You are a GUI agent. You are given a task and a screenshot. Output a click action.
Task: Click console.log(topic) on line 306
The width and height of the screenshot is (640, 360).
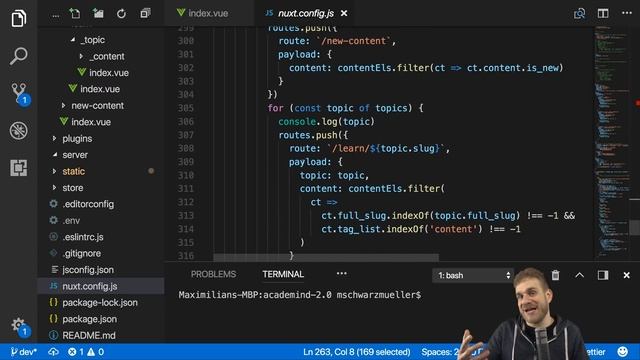point(326,122)
